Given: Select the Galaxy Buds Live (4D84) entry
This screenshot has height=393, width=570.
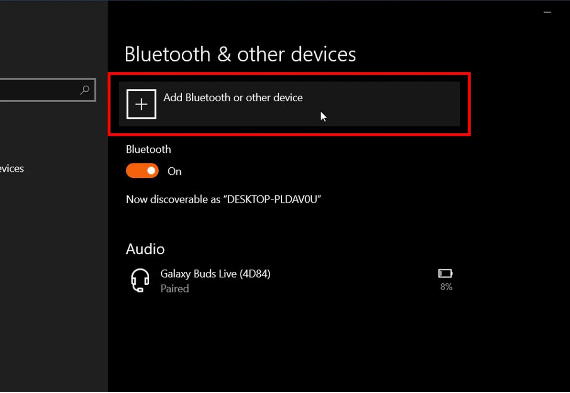Looking at the screenshot, I should 292,281.
